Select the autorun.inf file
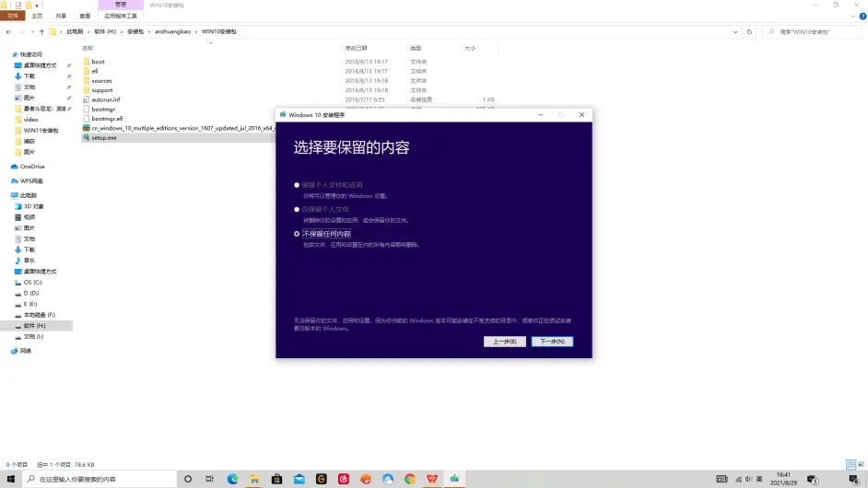 (105, 99)
